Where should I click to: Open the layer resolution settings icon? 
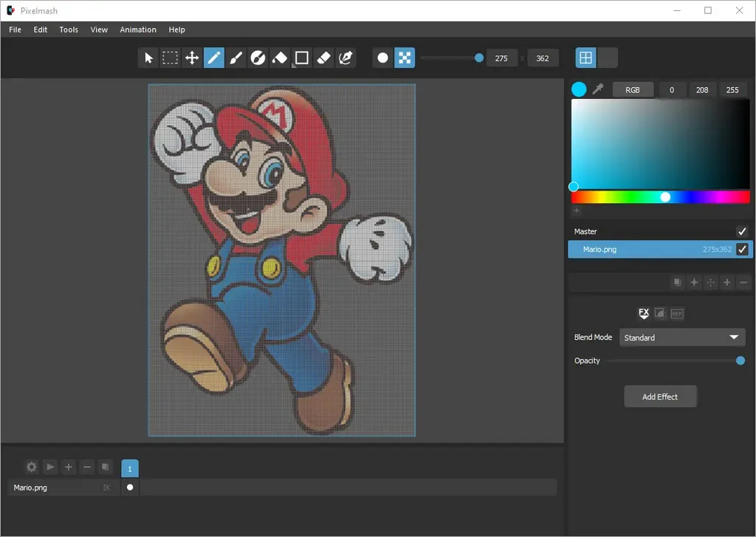click(x=660, y=314)
